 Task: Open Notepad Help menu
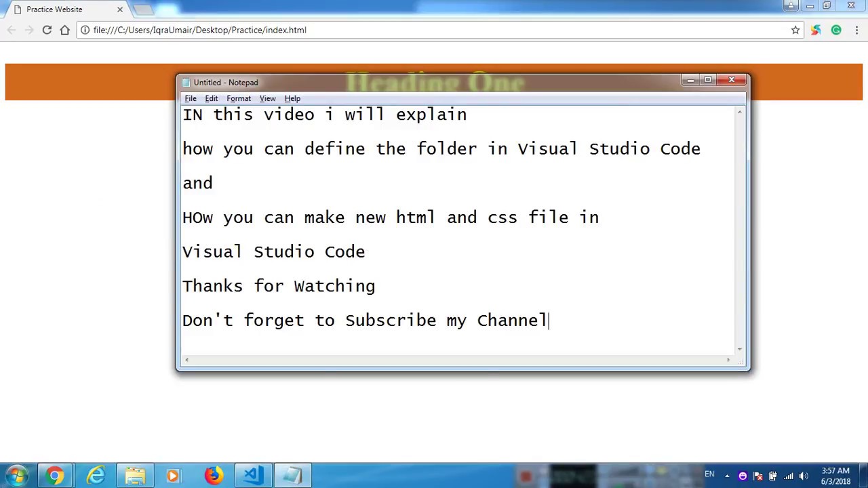[292, 98]
